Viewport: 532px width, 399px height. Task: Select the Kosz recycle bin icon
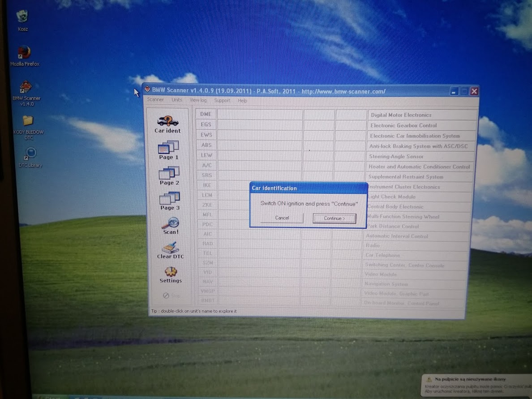pos(22,17)
